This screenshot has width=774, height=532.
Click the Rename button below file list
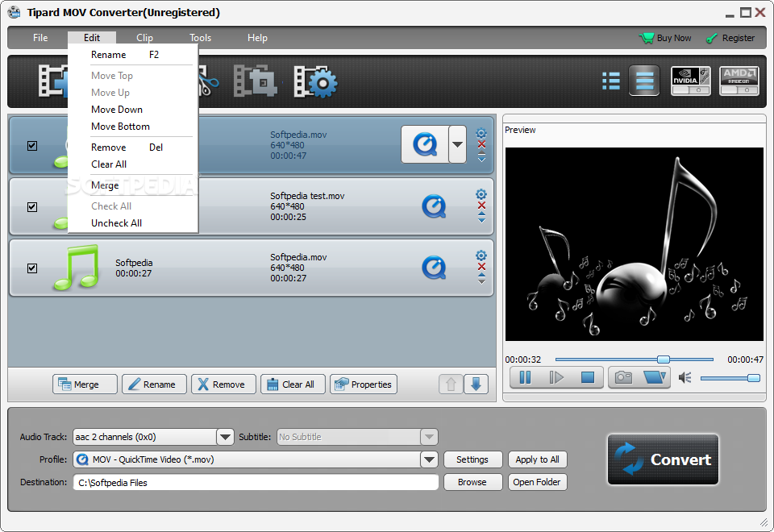tap(155, 384)
